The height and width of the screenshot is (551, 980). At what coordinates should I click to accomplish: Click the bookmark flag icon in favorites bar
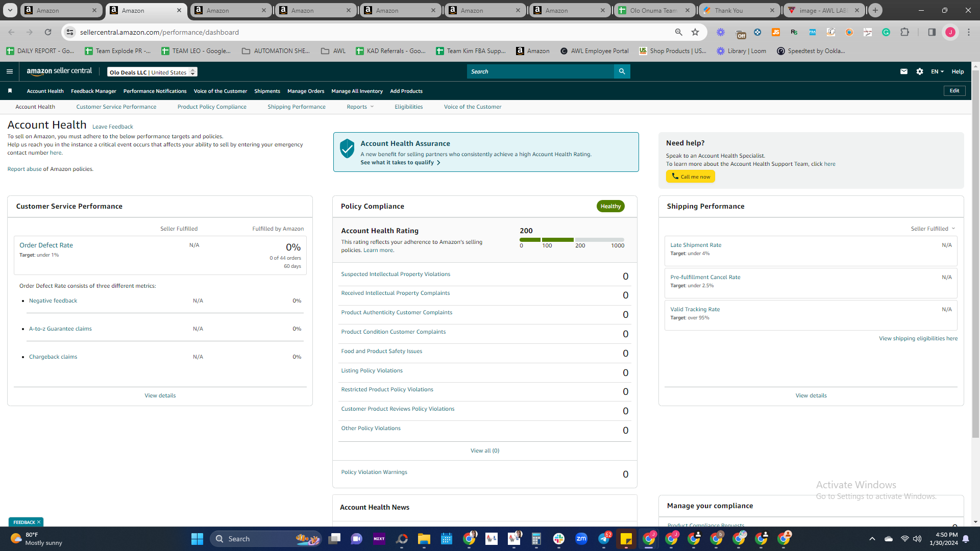10,91
